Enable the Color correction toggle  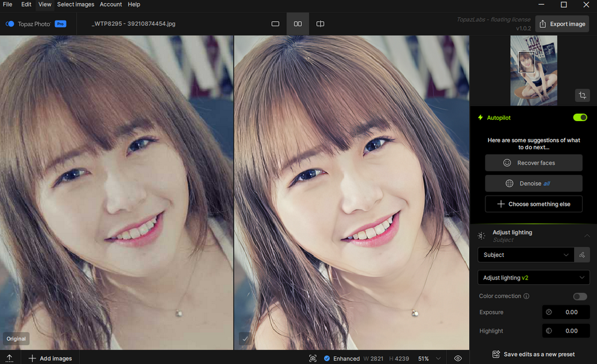pyautogui.click(x=580, y=296)
